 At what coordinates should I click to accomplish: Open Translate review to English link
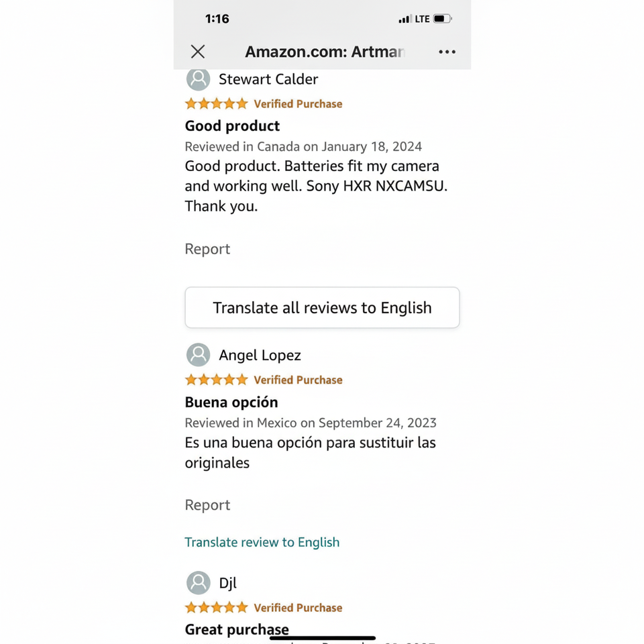(x=262, y=542)
